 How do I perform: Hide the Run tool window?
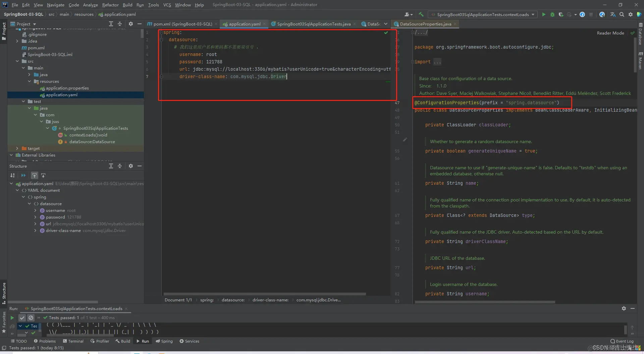(633, 308)
